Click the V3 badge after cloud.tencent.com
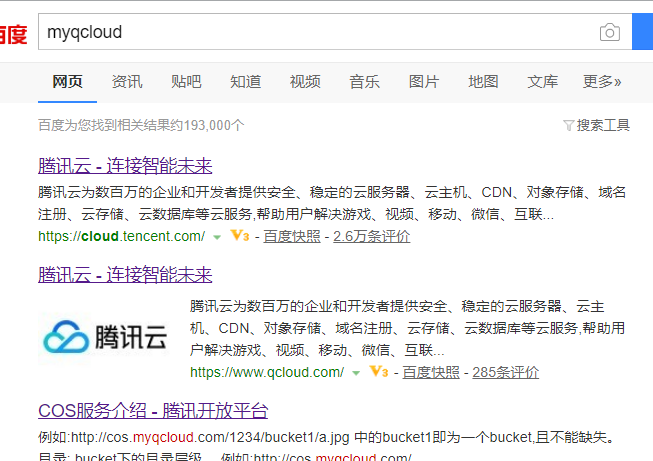Screen dimensions: 653x461 click(240, 236)
